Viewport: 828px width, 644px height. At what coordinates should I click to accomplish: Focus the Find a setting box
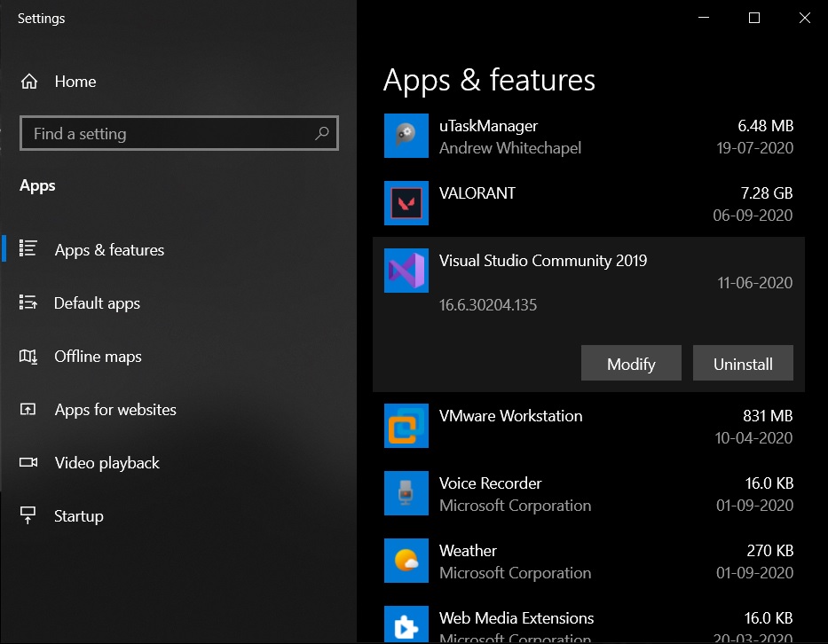(179, 133)
